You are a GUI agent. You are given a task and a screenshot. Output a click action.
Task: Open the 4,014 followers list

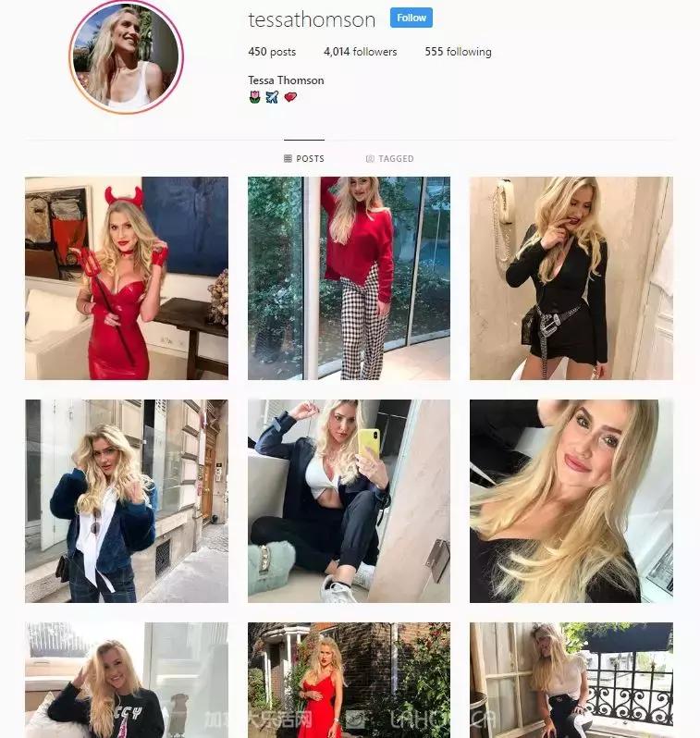pos(360,52)
